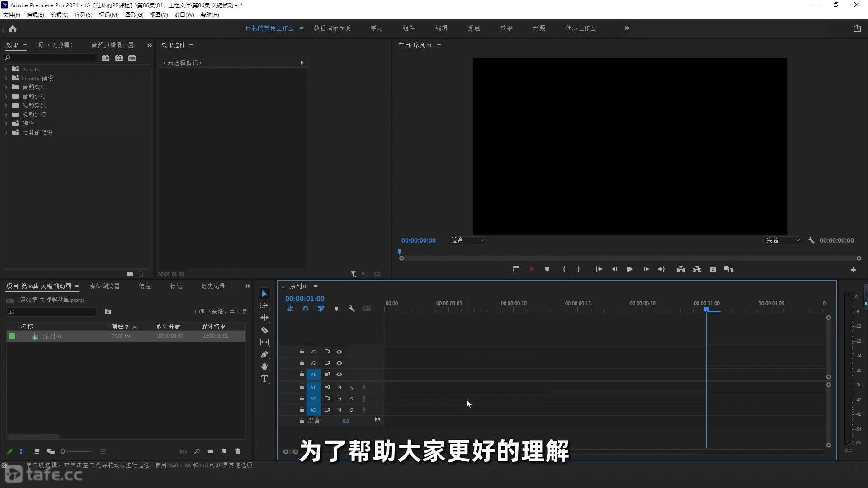The width and height of the screenshot is (868, 488).
Task: Click Mark In bracket button
Action: 564,269
